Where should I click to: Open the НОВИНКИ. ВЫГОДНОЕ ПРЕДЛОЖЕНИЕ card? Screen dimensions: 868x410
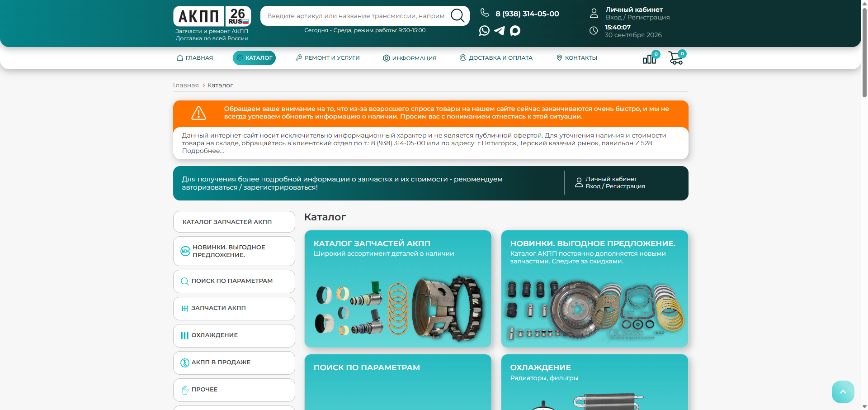(x=594, y=289)
